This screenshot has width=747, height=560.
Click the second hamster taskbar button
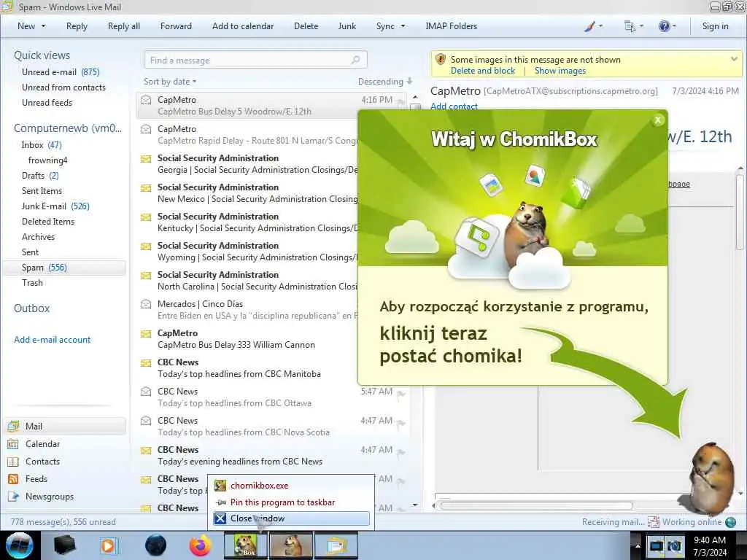coord(291,545)
